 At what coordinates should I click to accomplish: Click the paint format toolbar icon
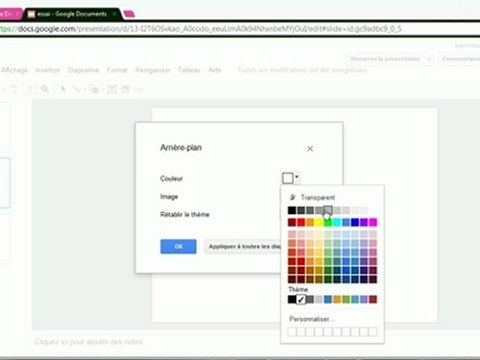tap(14, 89)
